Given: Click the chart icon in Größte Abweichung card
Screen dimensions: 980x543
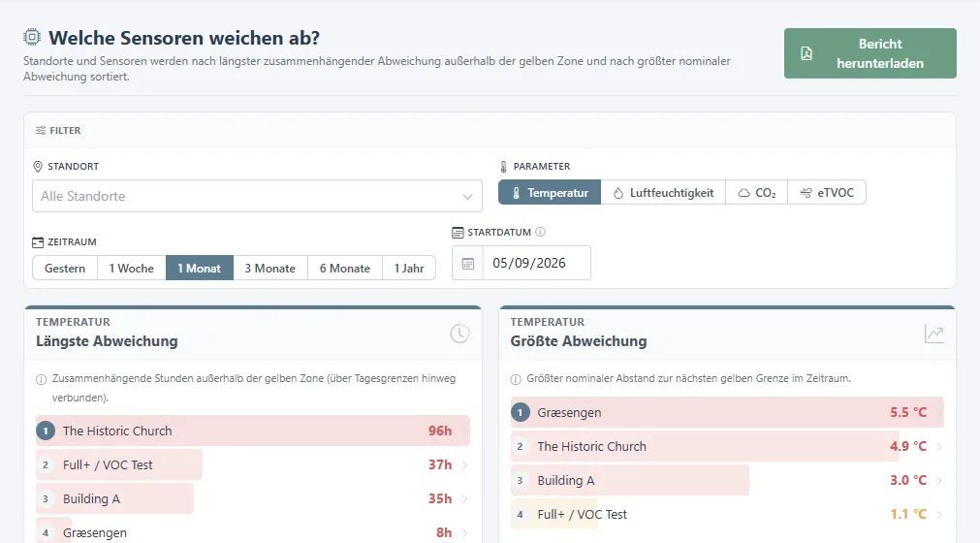Looking at the screenshot, I should pos(933,334).
